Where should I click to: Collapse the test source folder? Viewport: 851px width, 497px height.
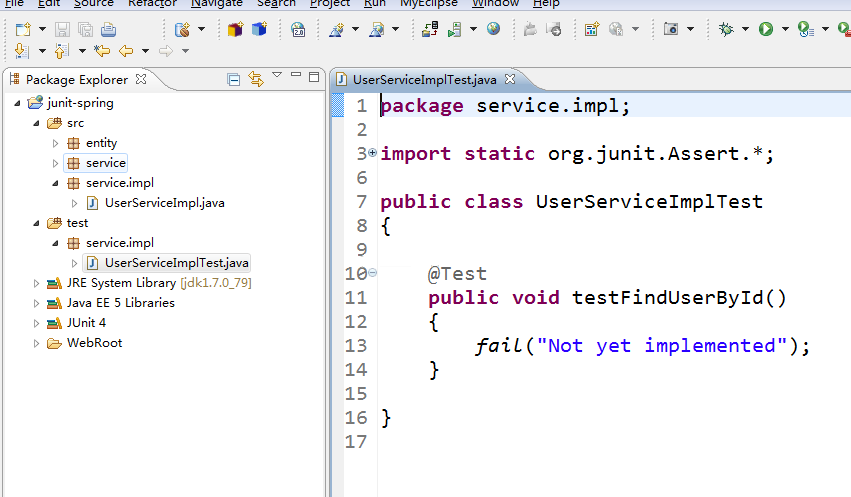pos(36,223)
